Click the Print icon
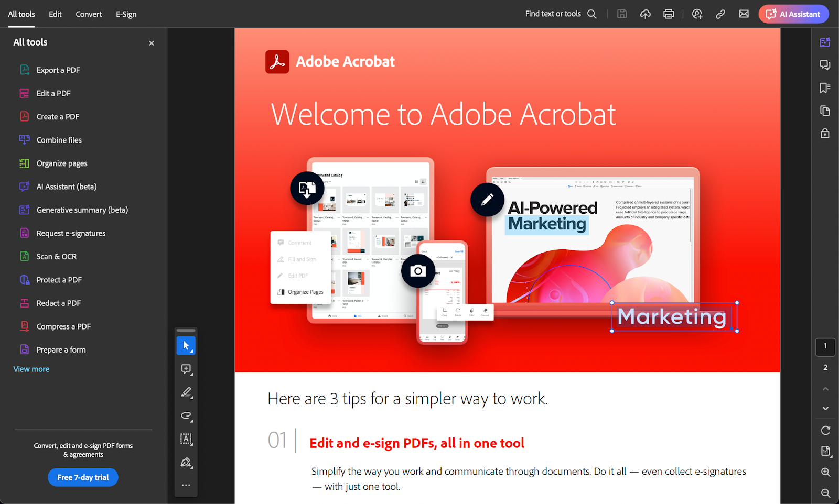 tap(669, 14)
